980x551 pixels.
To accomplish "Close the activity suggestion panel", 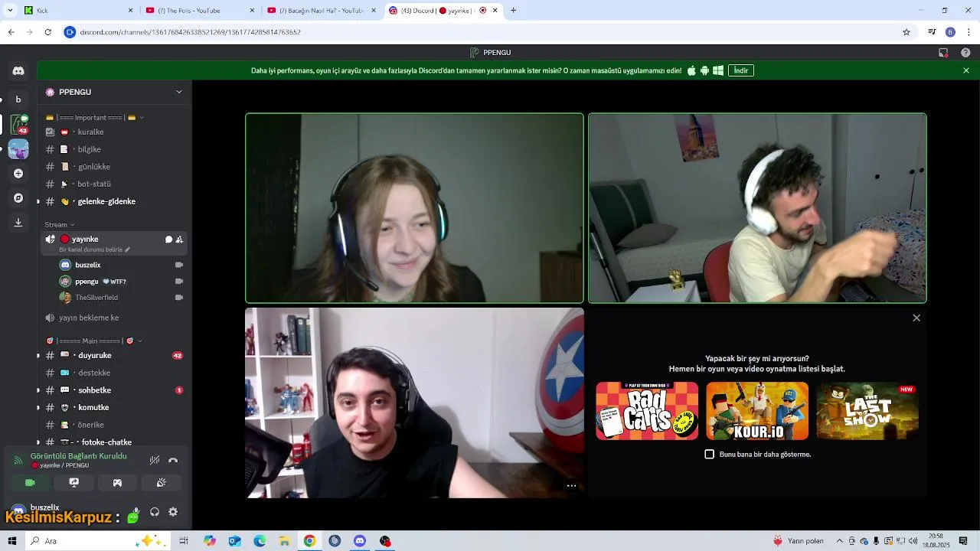I will [916, 318].
